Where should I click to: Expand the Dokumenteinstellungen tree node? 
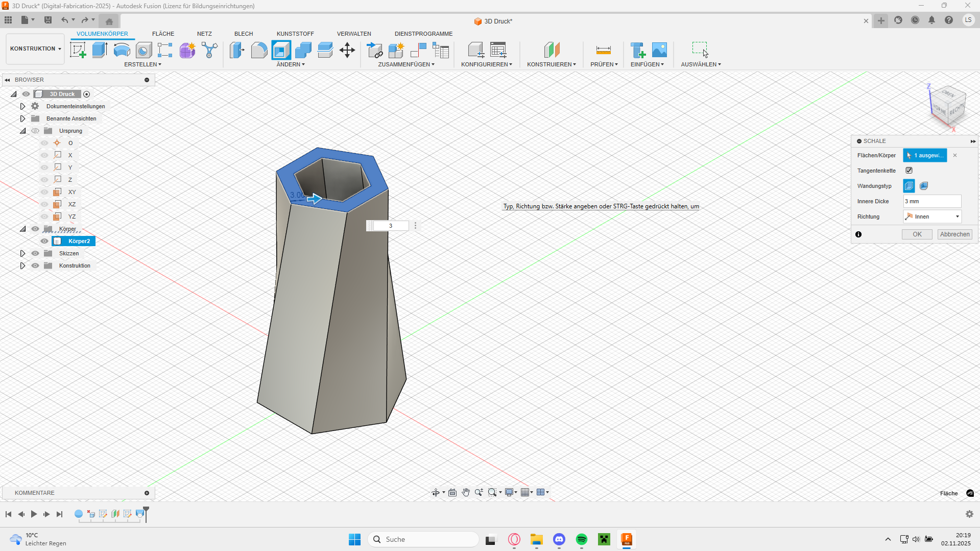pyautogui.click(x=22, y=106)
